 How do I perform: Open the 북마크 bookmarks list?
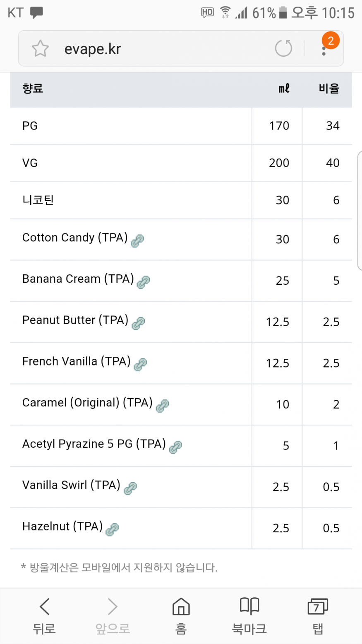(x=249, y=615)
